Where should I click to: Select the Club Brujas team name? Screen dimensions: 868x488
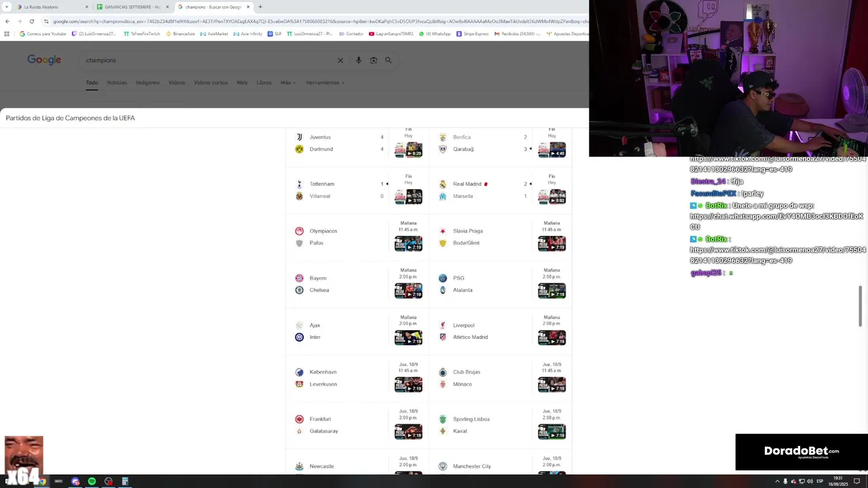[467, 372]
